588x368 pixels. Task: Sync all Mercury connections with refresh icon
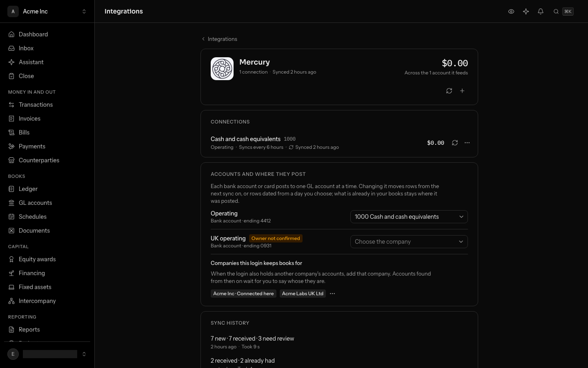449,91
